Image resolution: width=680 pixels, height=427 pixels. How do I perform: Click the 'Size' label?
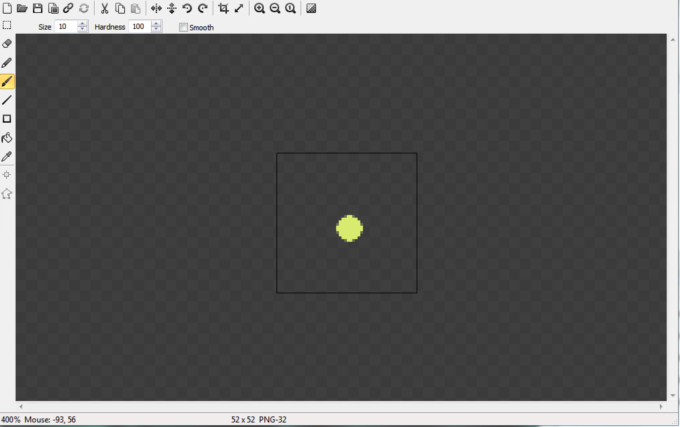(45, 27)
